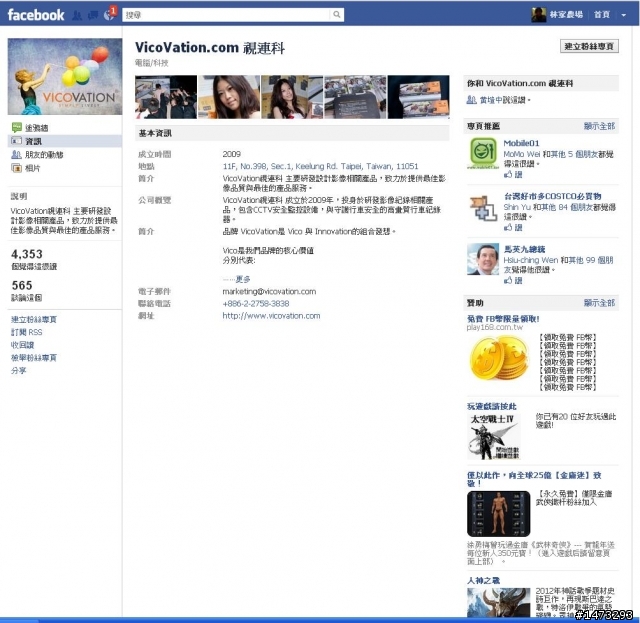Click the marketing@vicovation.com email text
The image size is (640, 623).
point(269,291)
